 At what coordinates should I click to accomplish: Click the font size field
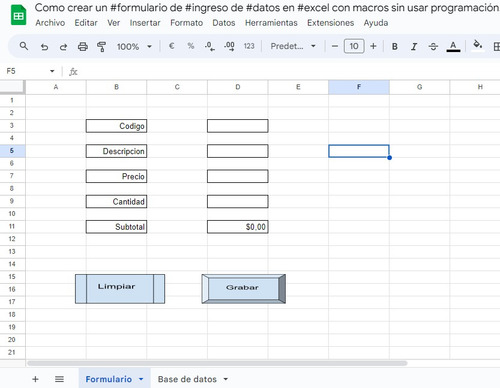354,46
